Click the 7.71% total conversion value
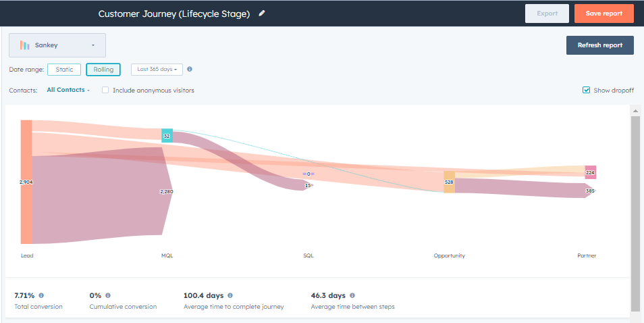Viewport: 644px width, 323px height. tap(25, 295)
